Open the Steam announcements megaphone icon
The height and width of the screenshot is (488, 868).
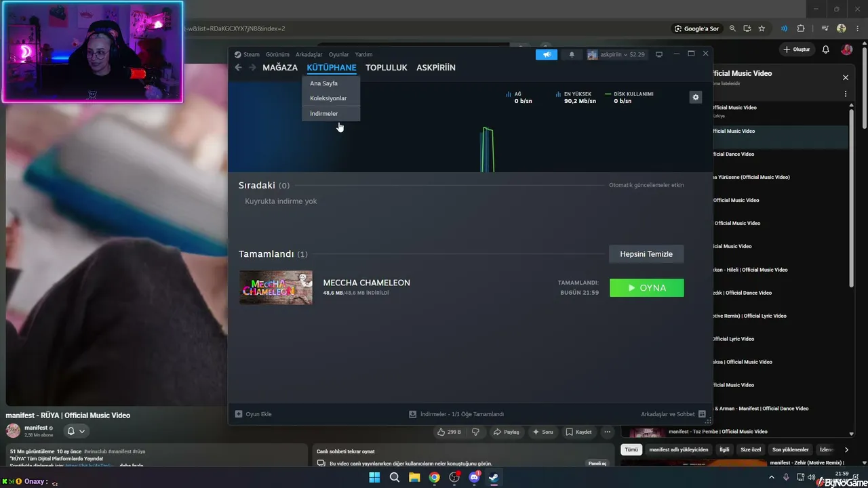coord(546,54)
